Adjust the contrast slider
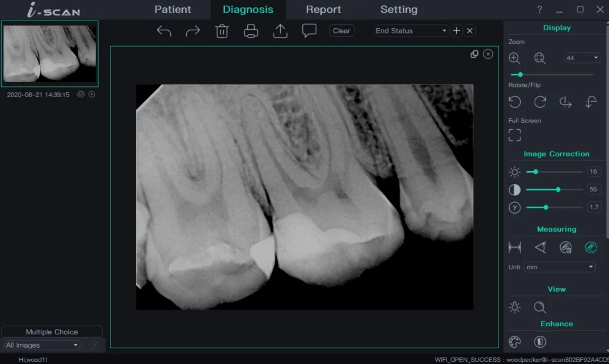The height and width of the screenshot is (364, 609). [558, 189]
